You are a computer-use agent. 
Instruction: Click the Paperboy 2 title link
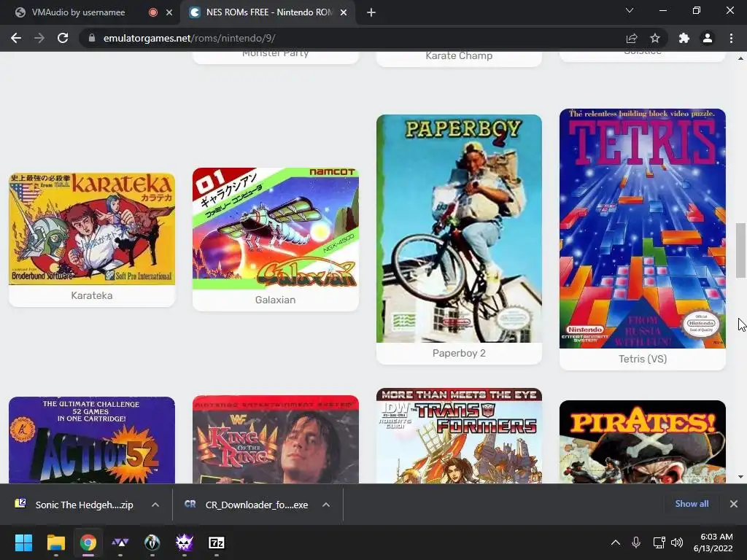[459, 353]
